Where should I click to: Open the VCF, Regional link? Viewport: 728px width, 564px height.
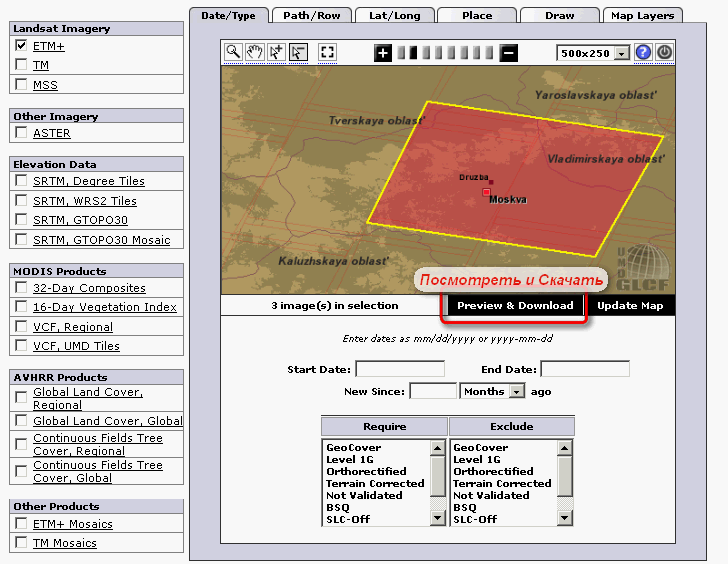(73, 327)
